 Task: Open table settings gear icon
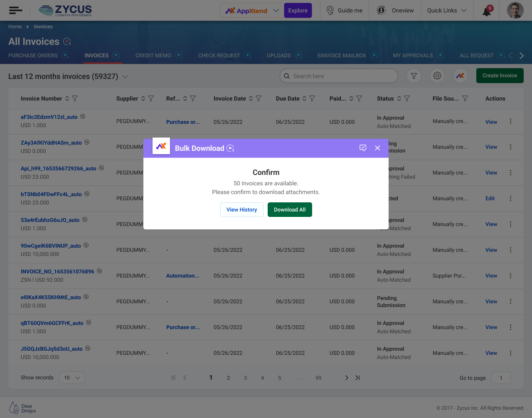tap(437, 76)
